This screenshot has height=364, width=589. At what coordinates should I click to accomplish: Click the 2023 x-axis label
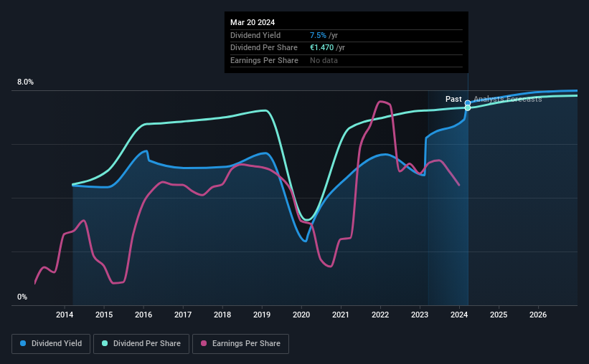[x=420, y=315]
